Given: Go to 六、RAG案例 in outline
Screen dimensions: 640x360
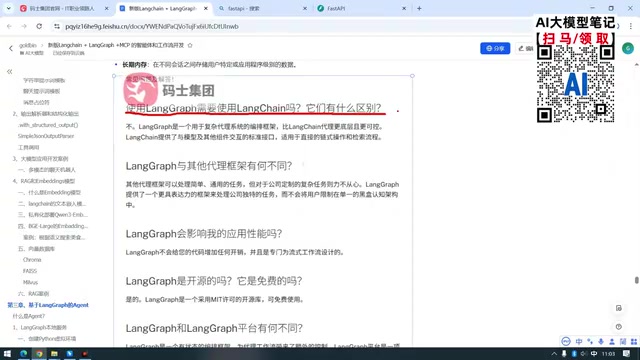Looking at the screenshot, I should pyautogui.click(x=33, y=293).
